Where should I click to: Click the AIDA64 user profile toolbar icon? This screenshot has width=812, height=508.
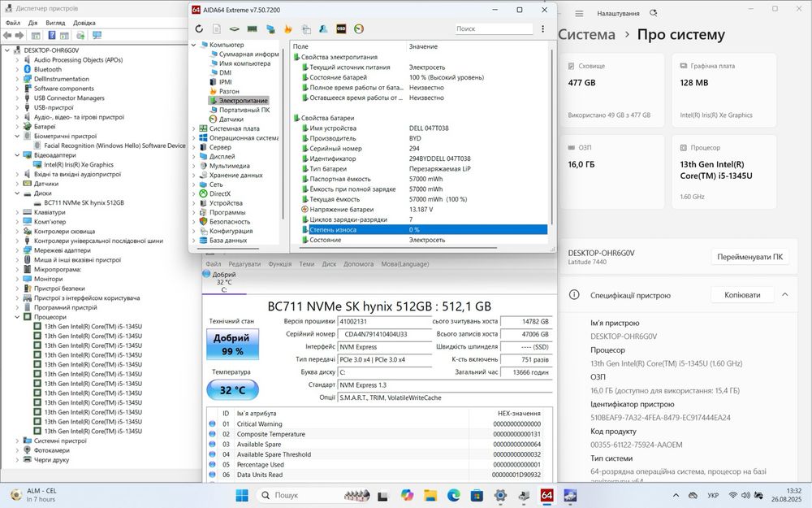pyautogui.click(x=323, y=29)
